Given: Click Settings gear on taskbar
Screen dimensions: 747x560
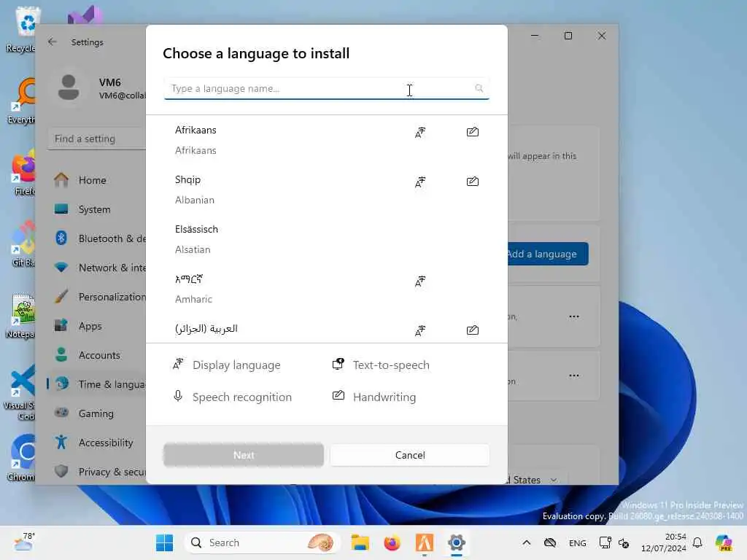Looking at the screenshot, I should point(456,542).
